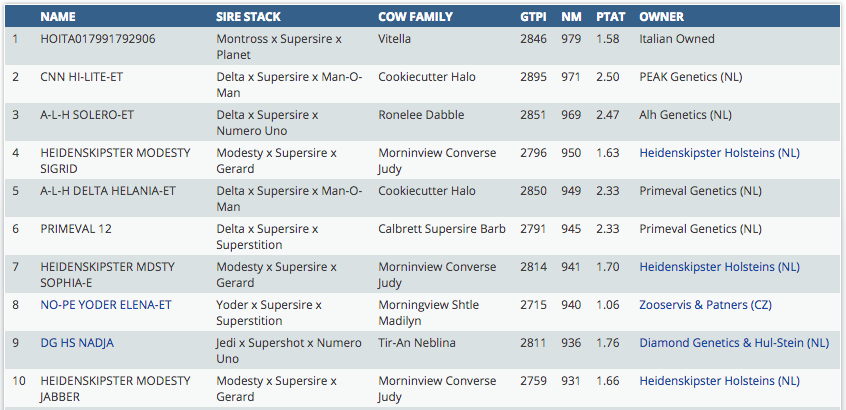Open the DG HS NADJA link

pos(77,343)
